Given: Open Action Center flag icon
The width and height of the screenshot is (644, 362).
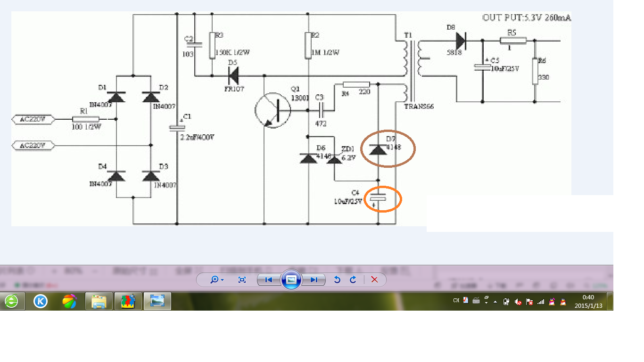Looking at the screenshot, I should (529, 302).
